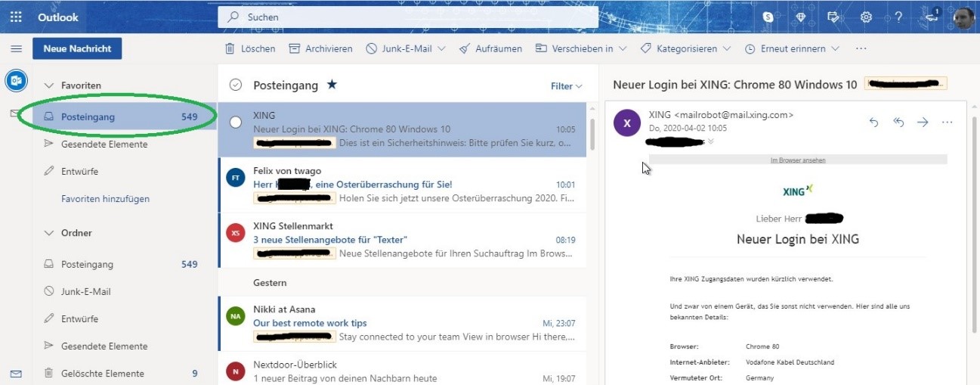Open the notifications feedback icon
Screen dimensions: 980x385
coord(932,16)
